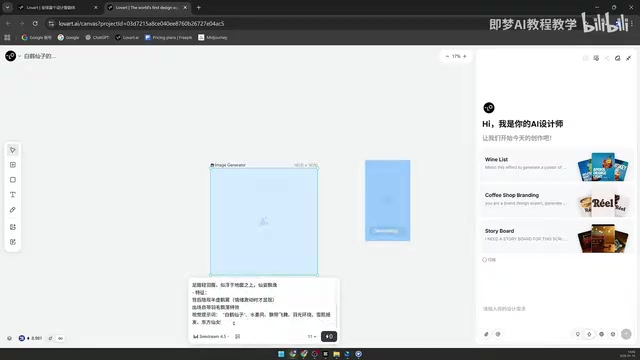Open the Story Board suggestion card

[x=556, y=237]
